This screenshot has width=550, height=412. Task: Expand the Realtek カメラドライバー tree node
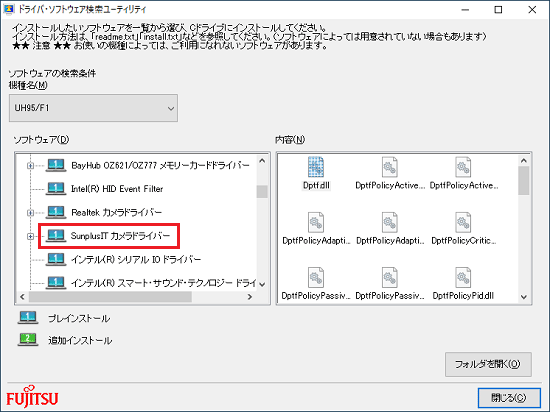point(31,212)
